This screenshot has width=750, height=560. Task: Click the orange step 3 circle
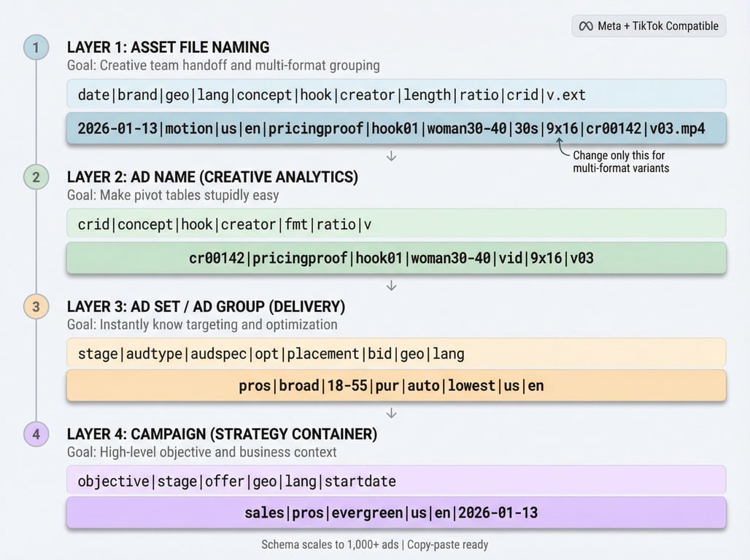tap(36, 306)
